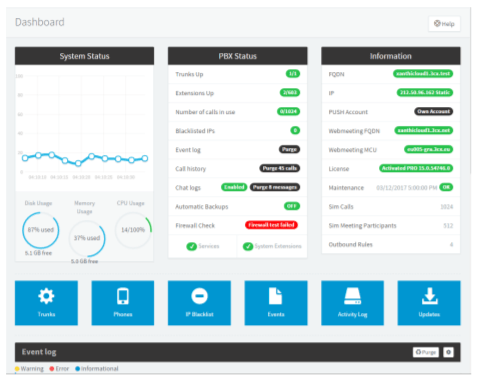Open the IP Blacklist tile
This screenshot has height=381, width=488.
[x=199, y=303]
